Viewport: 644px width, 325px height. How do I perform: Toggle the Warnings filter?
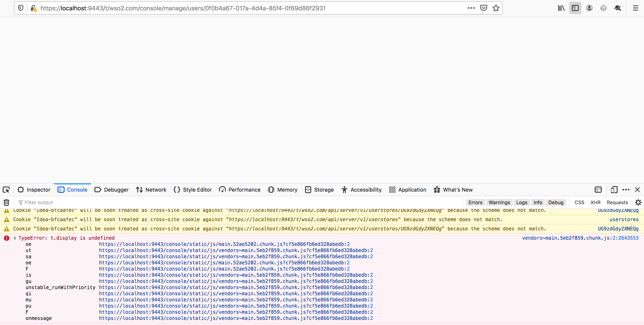[499, 202]
